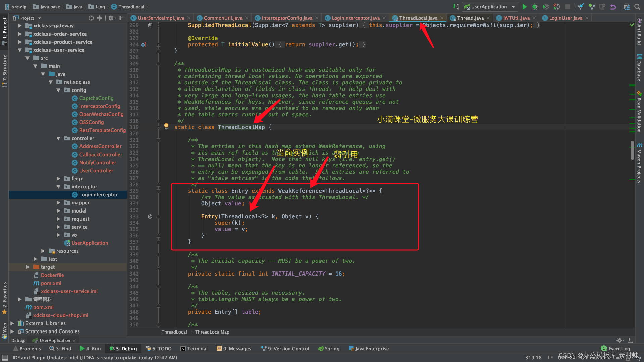Run with coverage icon
This screenshot has width=644, height=362.
(x=546, y=7)
